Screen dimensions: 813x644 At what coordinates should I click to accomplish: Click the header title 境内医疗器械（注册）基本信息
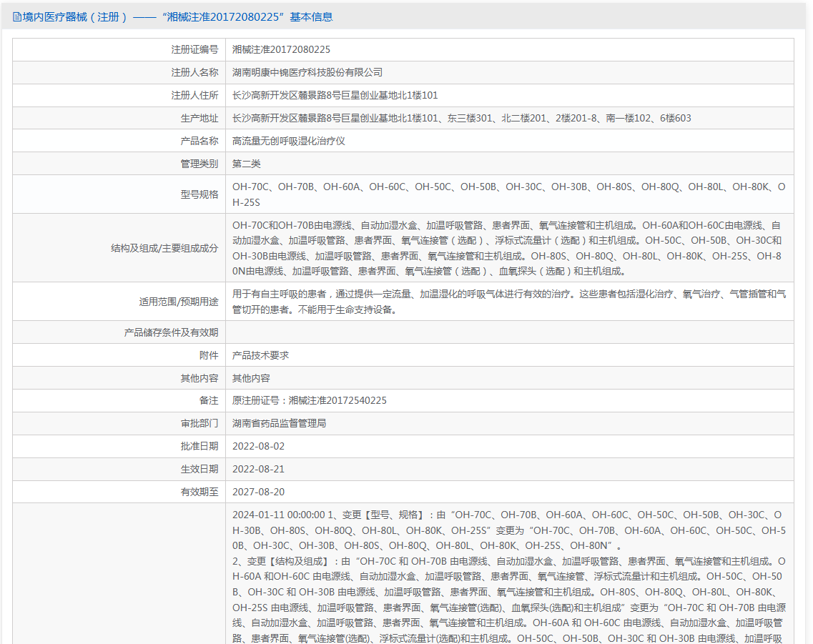click(x=177, y=17)
